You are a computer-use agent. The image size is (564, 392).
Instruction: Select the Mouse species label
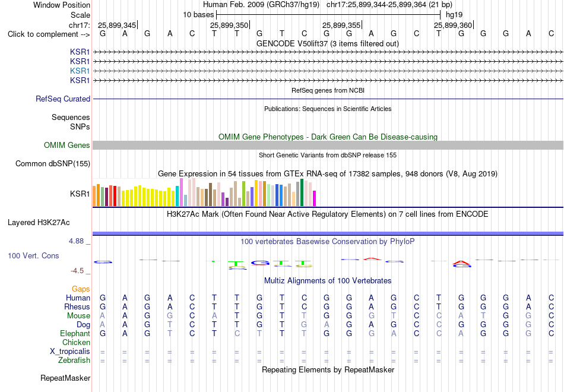point(78,316)
